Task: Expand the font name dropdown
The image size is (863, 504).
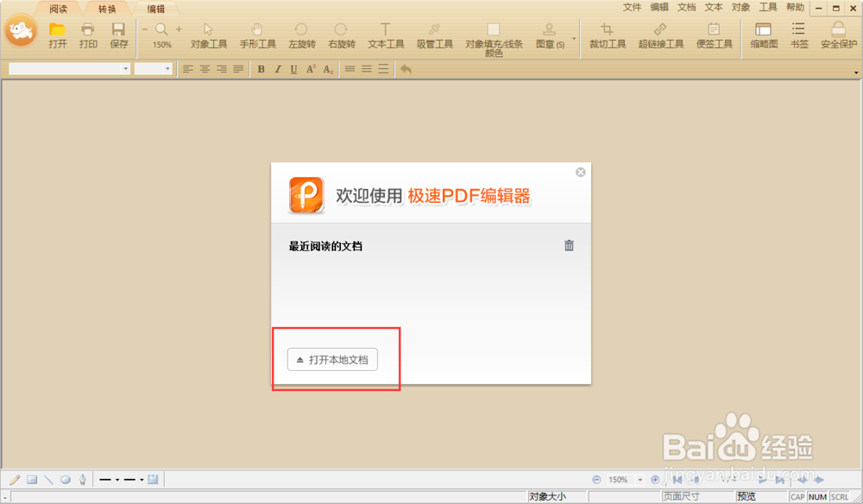Action: tap(125, 69)
